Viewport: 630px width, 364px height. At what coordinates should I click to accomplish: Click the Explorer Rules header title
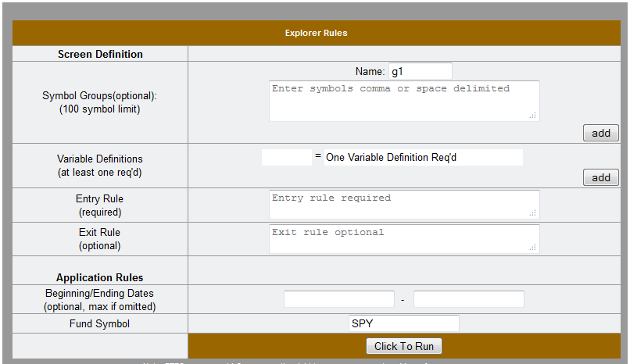tap(316, 33)
